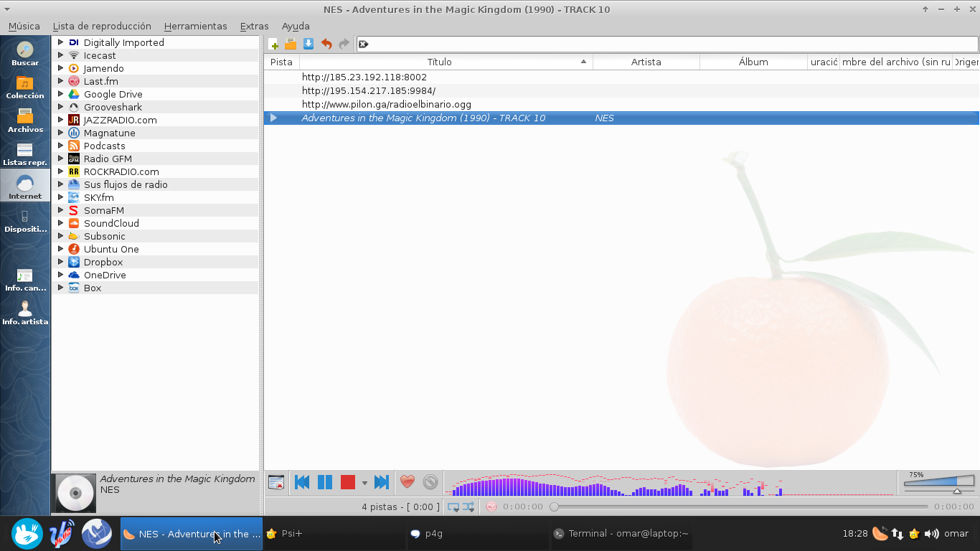Expand the SomaFM tree node

tap(61, 210)
